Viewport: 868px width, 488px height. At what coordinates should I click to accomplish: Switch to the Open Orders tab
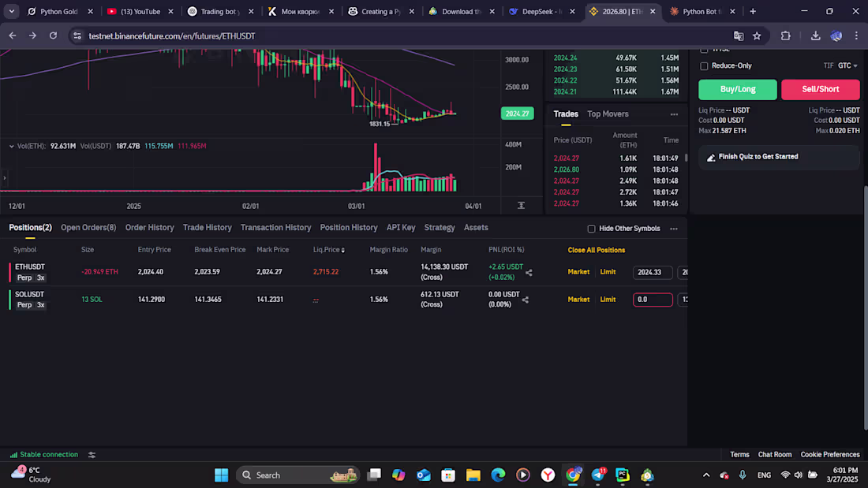point(88,228)
